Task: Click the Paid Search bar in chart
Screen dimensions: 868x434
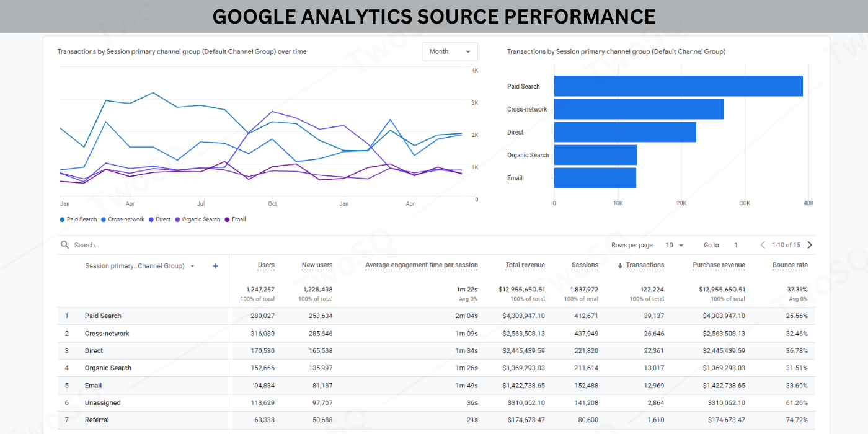Action: 678,86
